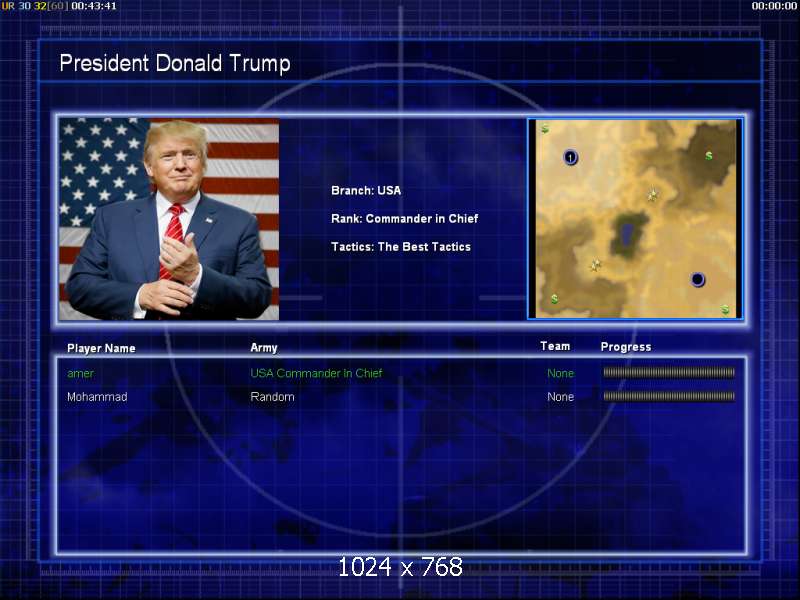Click the $ icon below the unnumbered marker
Image resolution: width=800 pixels, height=600 pixels.
[725, 309]
